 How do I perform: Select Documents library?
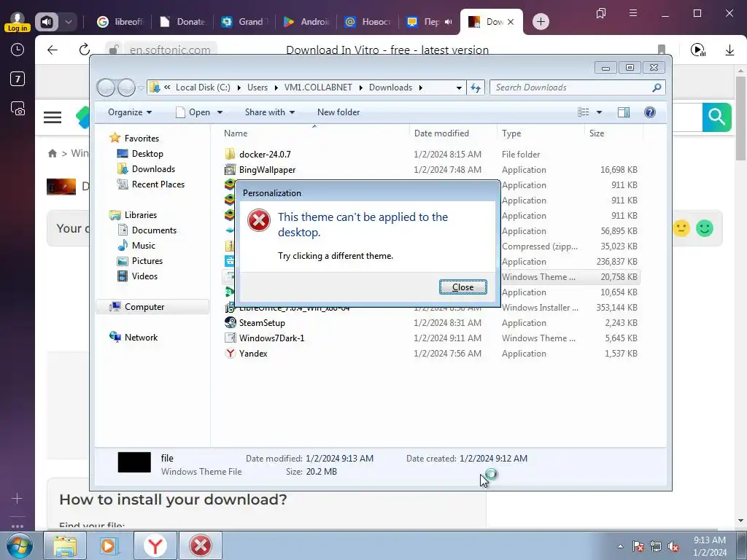click(154, 230)
